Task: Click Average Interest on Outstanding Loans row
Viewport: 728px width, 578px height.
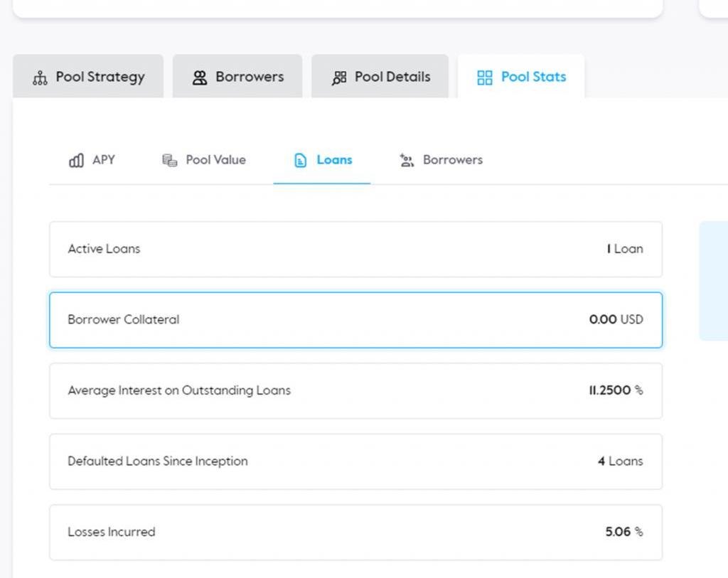Action: 355,390
